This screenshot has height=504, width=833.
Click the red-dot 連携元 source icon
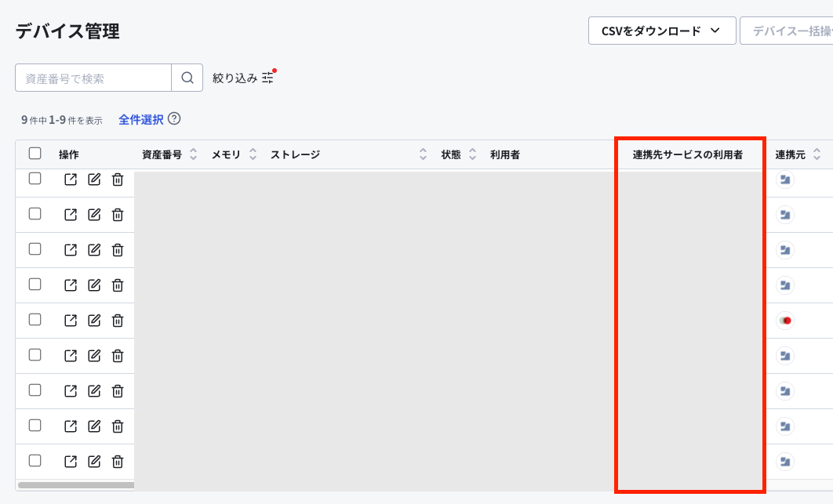[785, 321]
